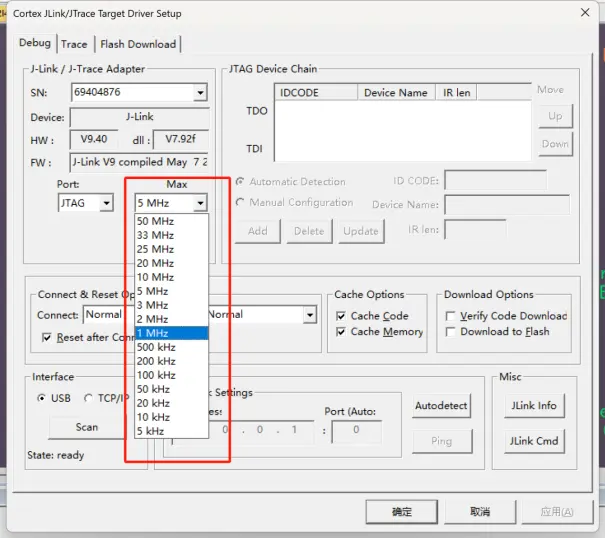Open the Port JTAG dropdown
The image size is (606, 539).
pyautogui.click(x=106, y=203)
